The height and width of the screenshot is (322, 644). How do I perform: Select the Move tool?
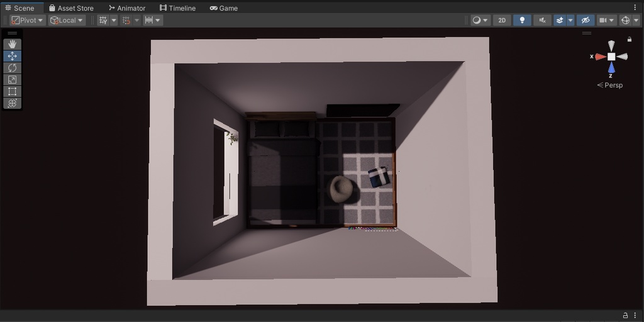click(x=13, y=56)
